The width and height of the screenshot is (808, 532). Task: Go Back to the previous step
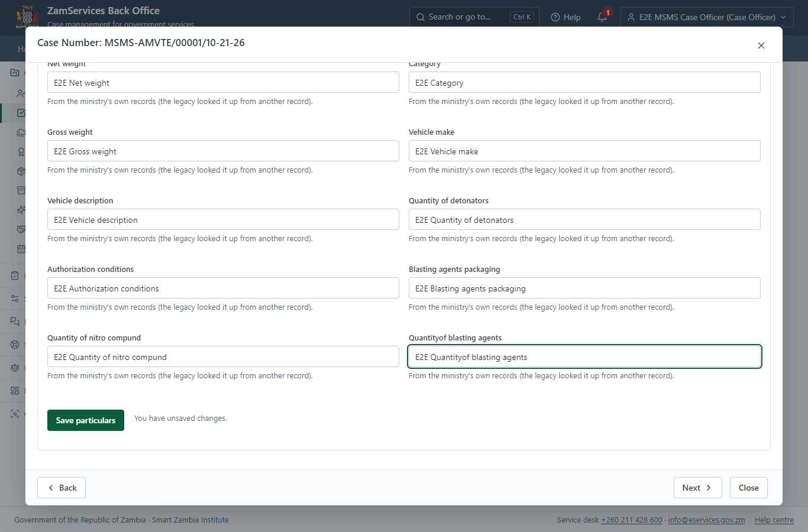pos(62,488)
